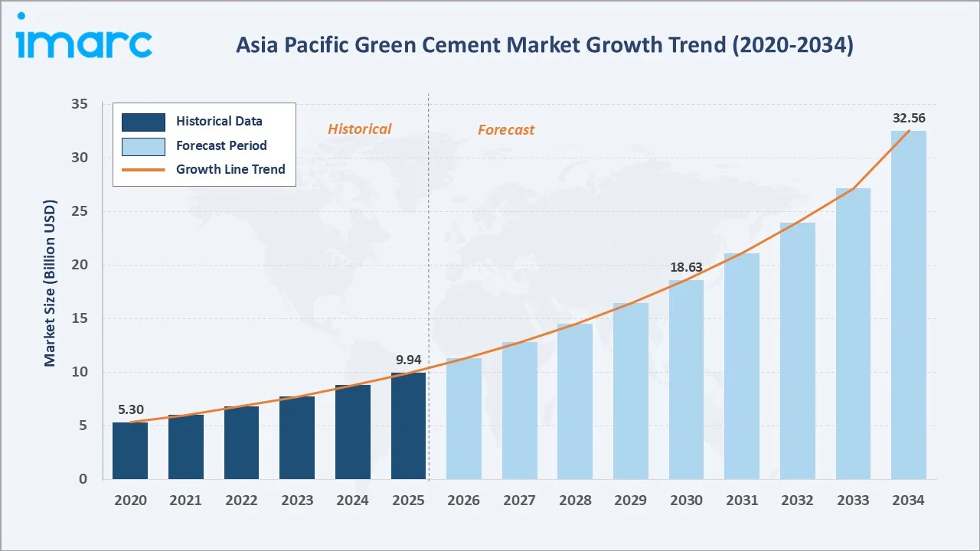980x551 pixels.
Task: Click the 2030 x-axis year label
Action: point(686,500)
